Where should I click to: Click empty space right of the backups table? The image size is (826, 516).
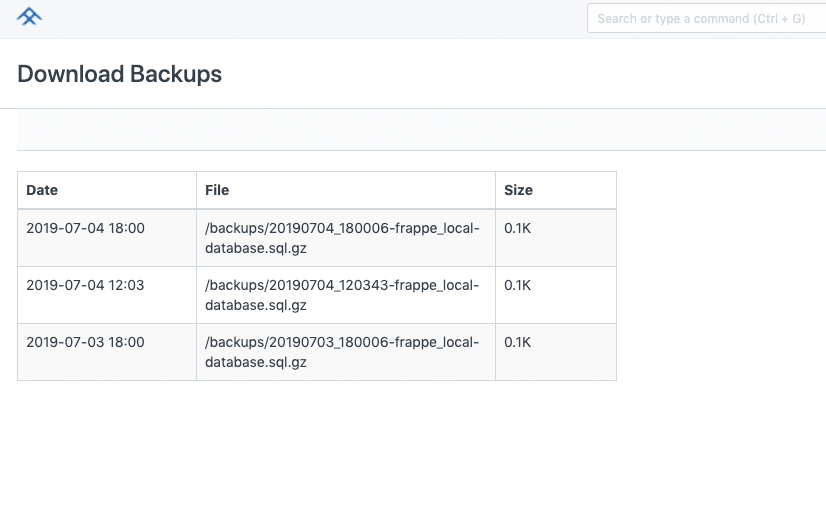click(720, 280)
